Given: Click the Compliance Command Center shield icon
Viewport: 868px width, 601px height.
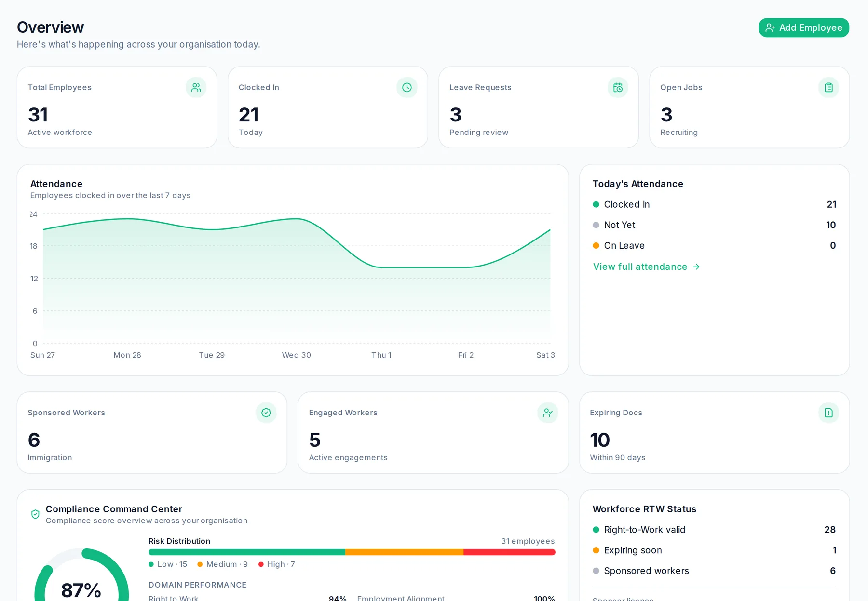Looking at the screenshot, I should coord(35,514).
